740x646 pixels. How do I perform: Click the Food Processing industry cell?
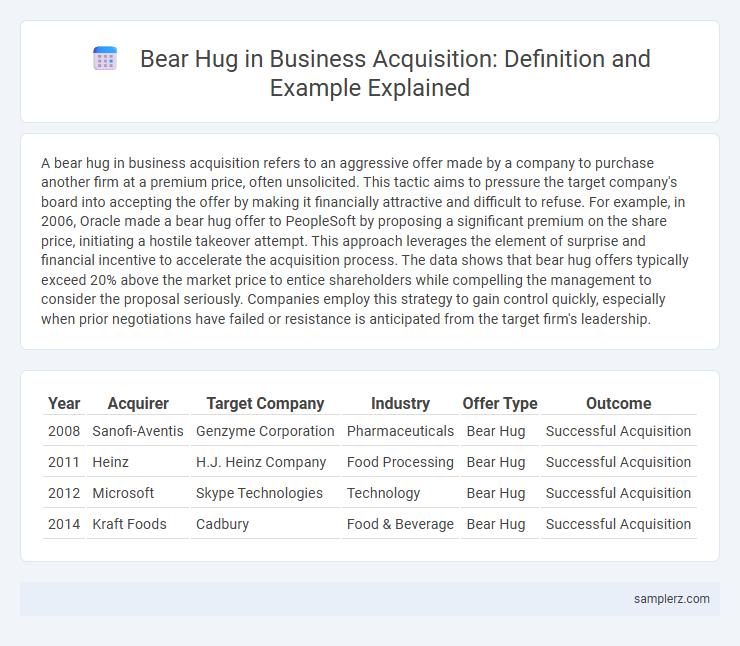[400, 462]
